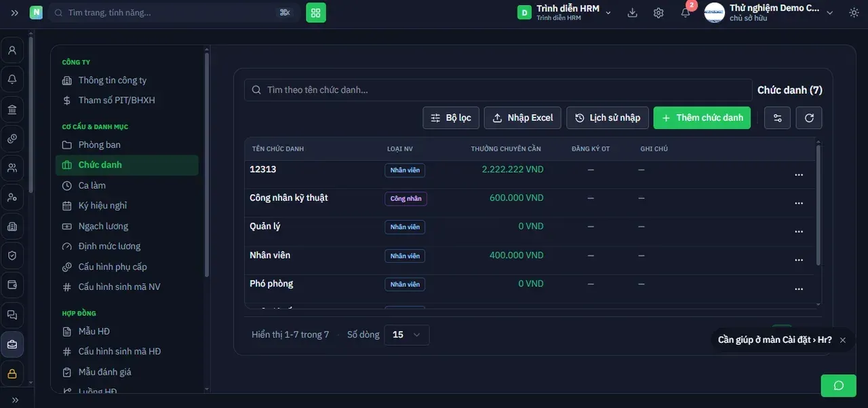Image resolution: width=868 pixels, height=408 pixels.
Task: Open the settings gear icon
Action: (658, 13)
